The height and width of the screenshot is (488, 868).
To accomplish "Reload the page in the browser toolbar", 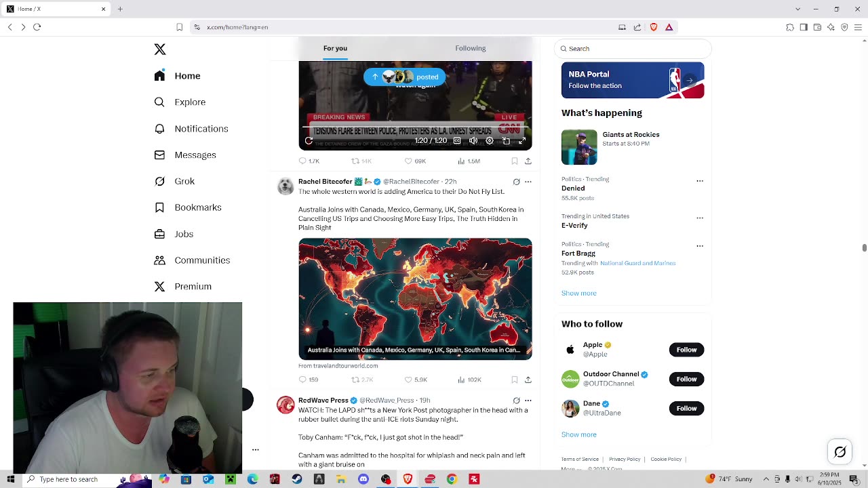I will click(37, 27).
